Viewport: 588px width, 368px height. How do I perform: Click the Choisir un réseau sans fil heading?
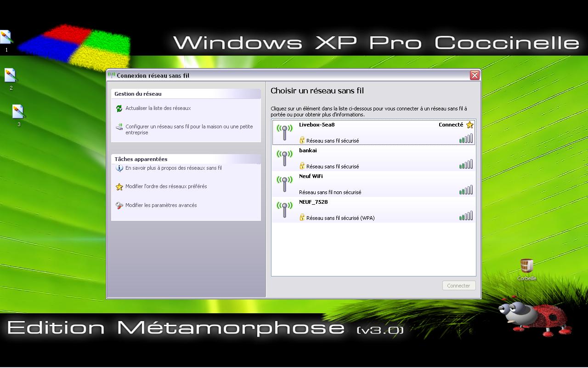pos(317,91)
